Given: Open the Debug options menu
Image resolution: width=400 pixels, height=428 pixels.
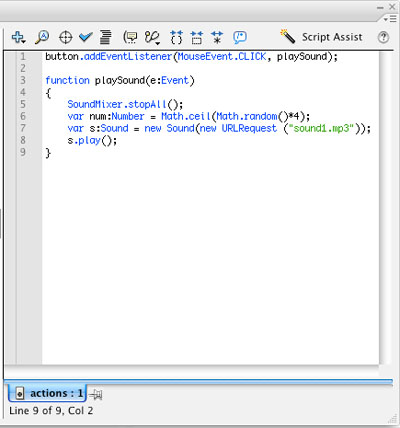Looking at the screenshot, I should tap(152, 37).
